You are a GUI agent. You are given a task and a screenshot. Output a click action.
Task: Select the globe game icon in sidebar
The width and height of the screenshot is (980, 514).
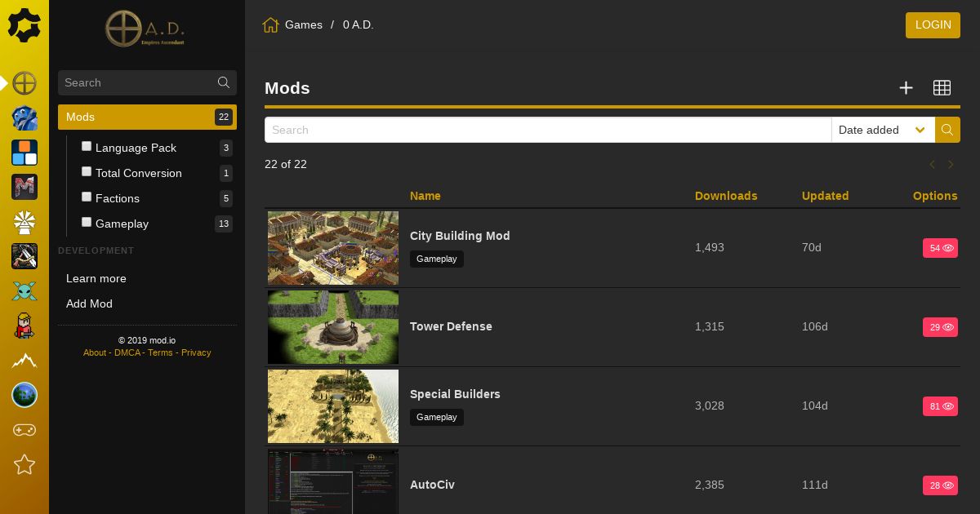coord(24,395)
